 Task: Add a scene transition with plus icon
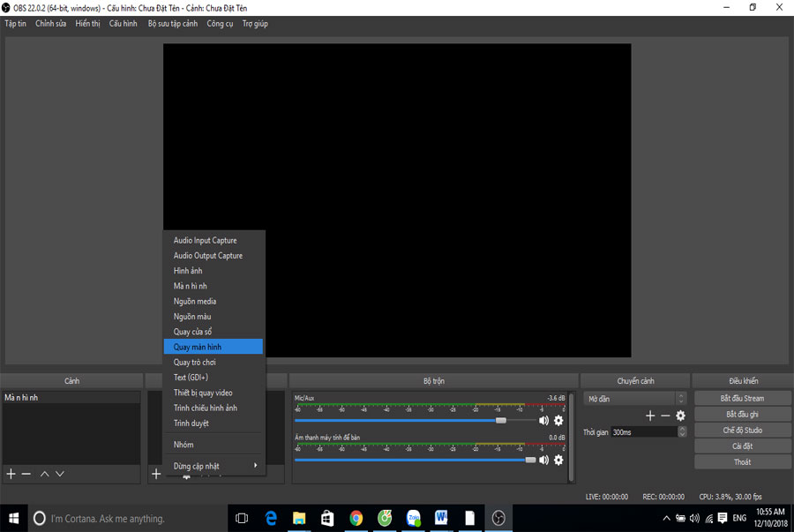(x=650, y=416)
